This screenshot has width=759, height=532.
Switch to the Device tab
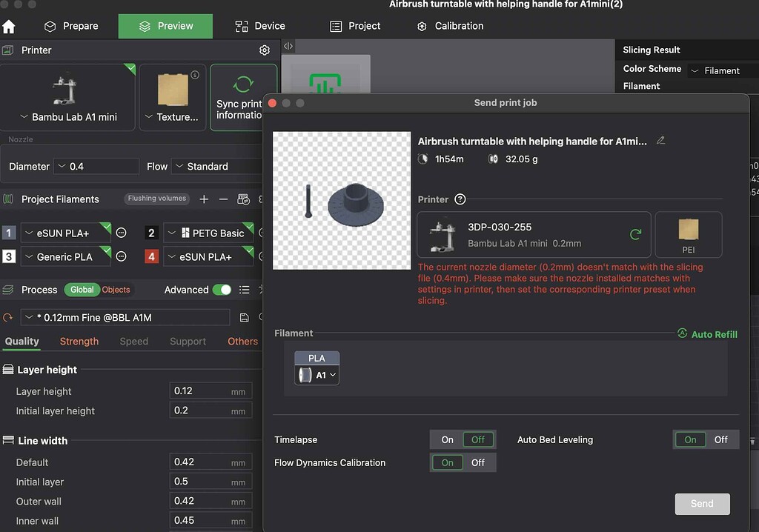point(260,26)
